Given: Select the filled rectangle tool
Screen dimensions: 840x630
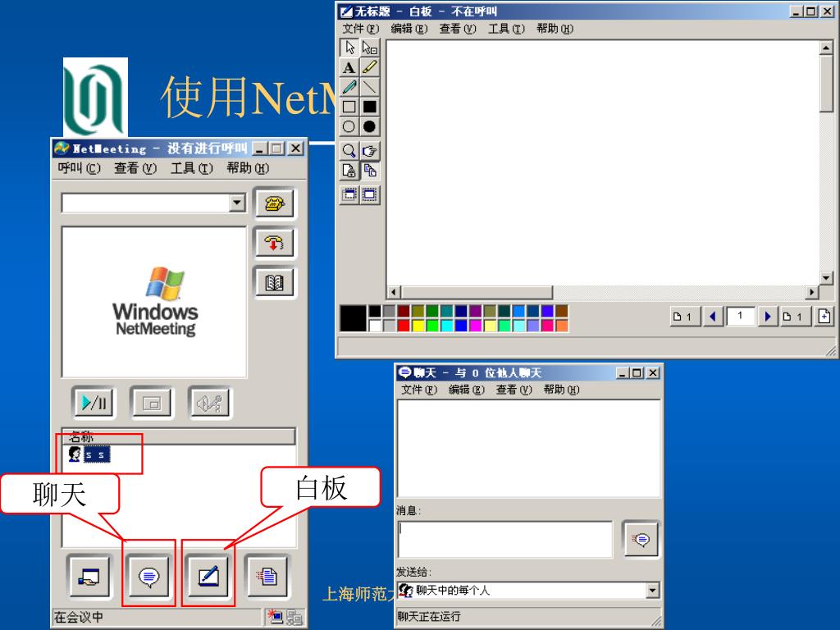Looking at the screenshot, I should pos(370,107).
